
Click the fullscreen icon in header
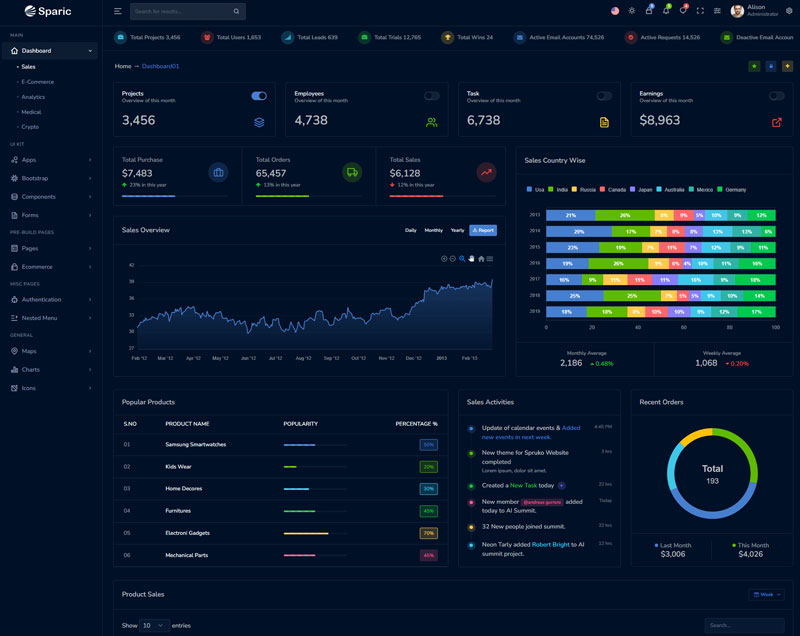700,11
